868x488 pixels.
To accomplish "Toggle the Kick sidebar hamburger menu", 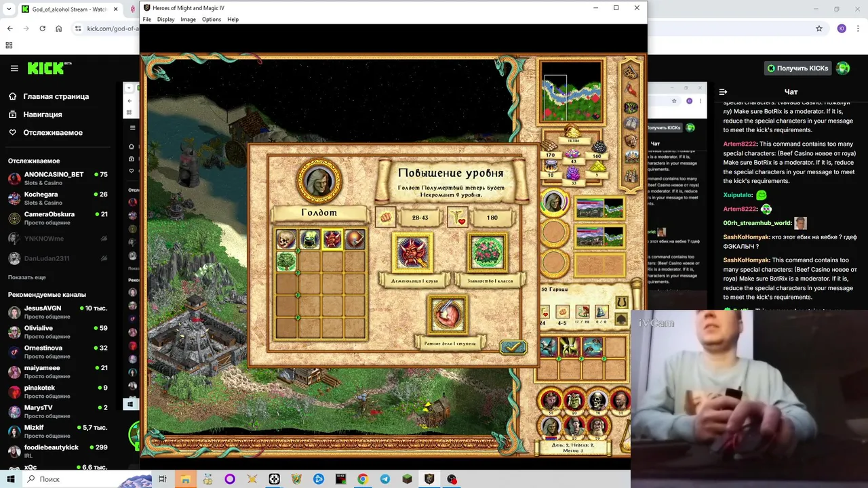I will click(14, 68).
